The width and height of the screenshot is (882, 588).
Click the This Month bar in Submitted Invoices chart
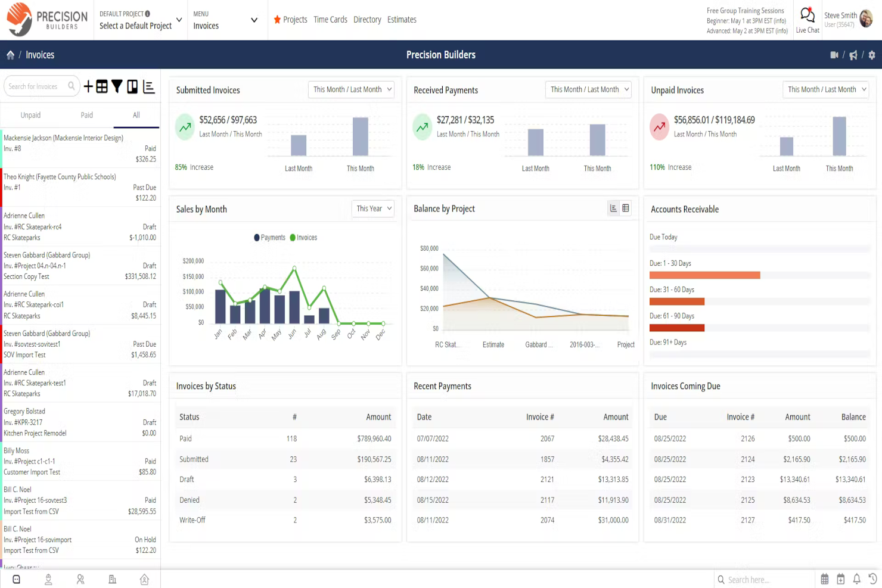[x=361, y=136]
